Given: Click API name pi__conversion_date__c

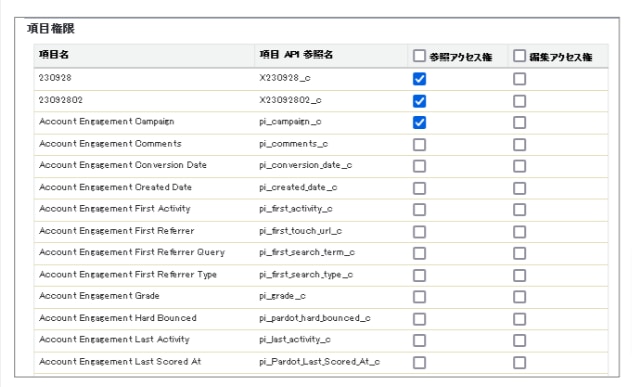Looking at the screenshot, I should pos(306,165).
